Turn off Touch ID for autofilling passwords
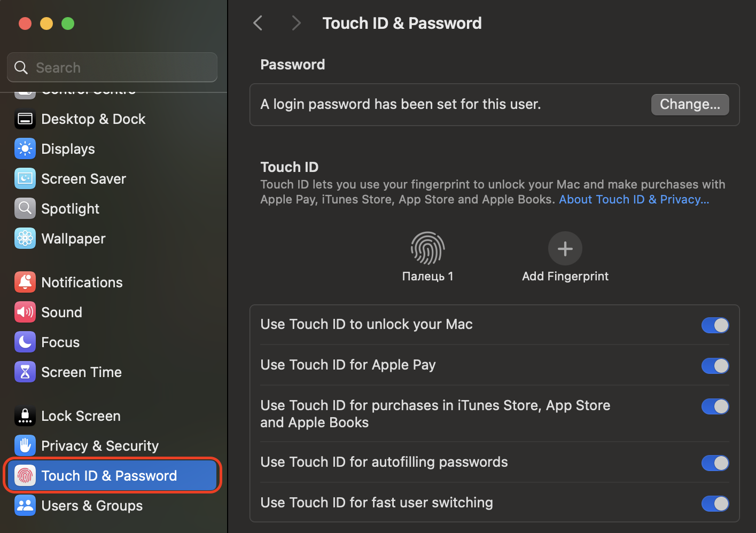The height and width of the screenshot is (533, 756). click(715, 463)
